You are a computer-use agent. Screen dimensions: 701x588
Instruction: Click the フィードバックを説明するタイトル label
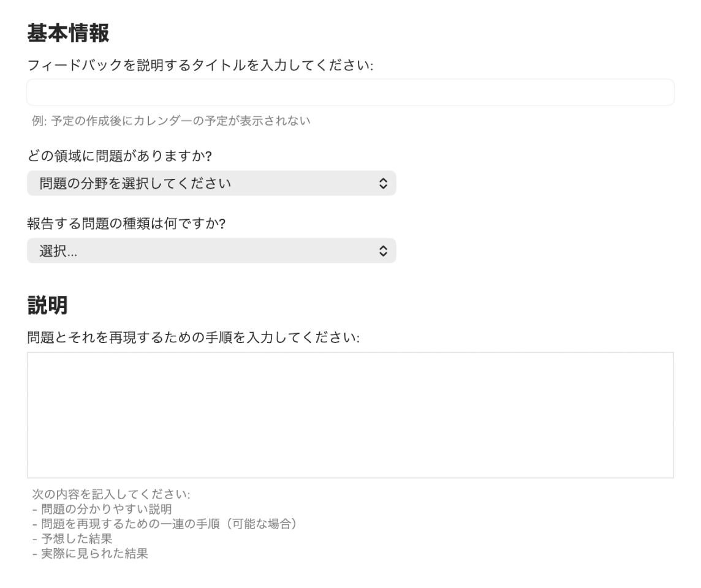(x=200, y=66)
